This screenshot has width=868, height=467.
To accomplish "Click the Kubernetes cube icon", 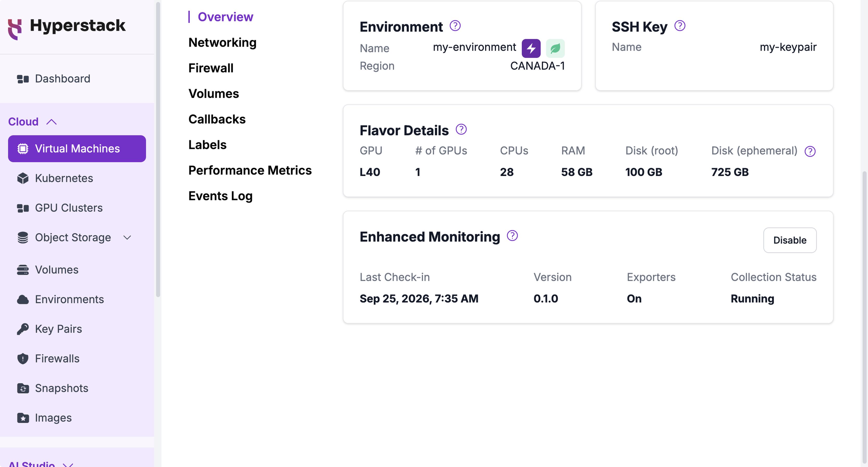I will 23,178.
